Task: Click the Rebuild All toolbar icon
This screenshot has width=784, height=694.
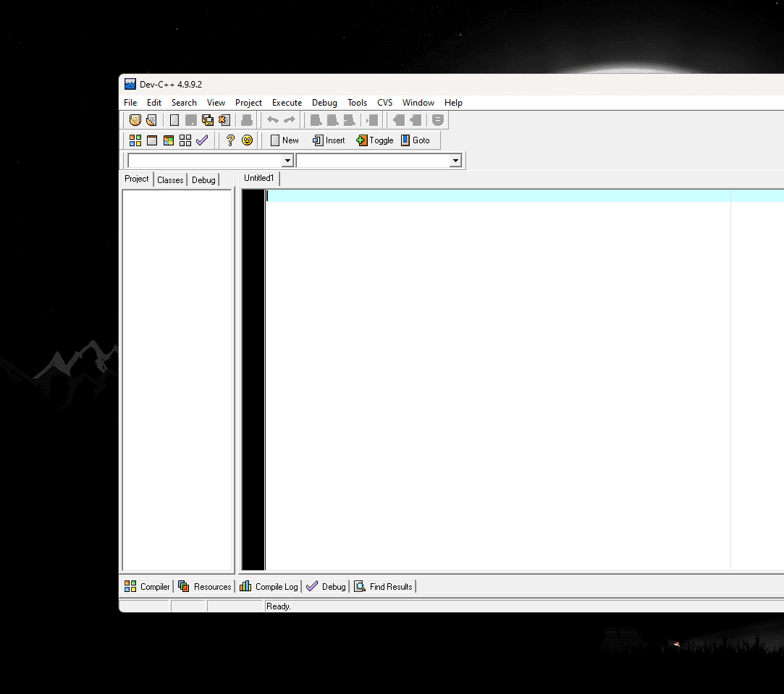Action: (x=185, y=140)
